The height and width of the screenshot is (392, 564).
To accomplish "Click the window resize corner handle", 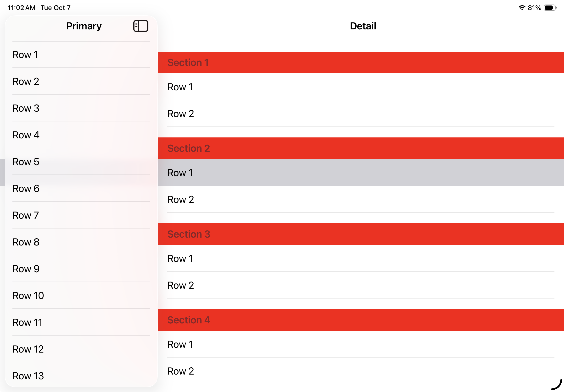I will click(557, 385).
